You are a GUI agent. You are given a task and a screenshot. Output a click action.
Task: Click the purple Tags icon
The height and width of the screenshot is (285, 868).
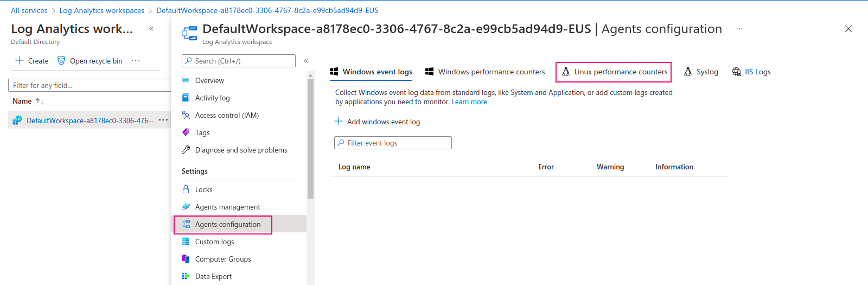[186, 132]
